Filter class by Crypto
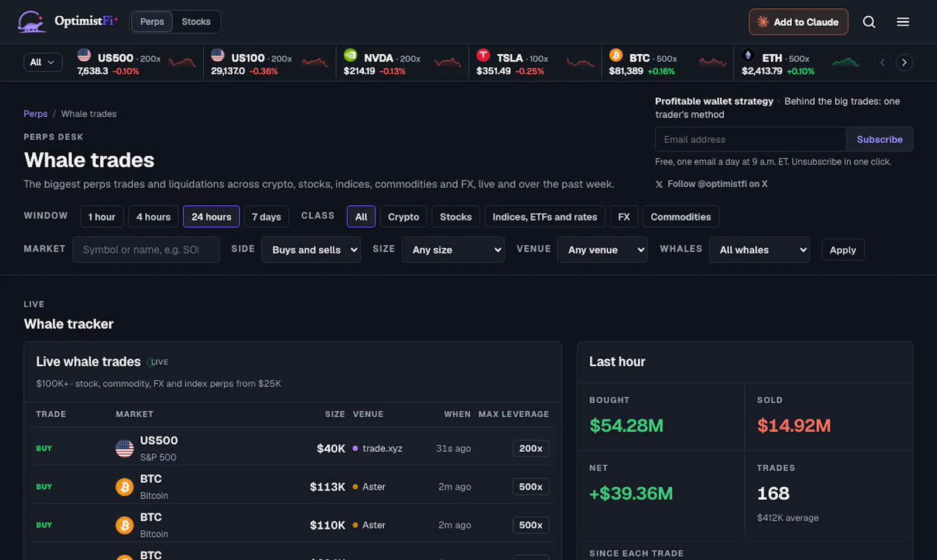This screenshot has height=560, width=937. [x=403, y=217]
